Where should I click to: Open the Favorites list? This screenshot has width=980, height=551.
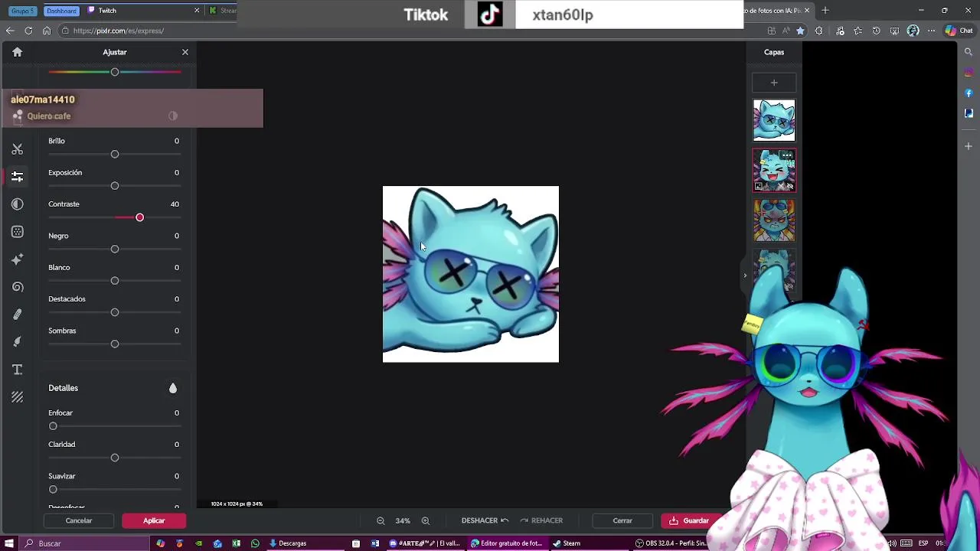coord(857,31)
